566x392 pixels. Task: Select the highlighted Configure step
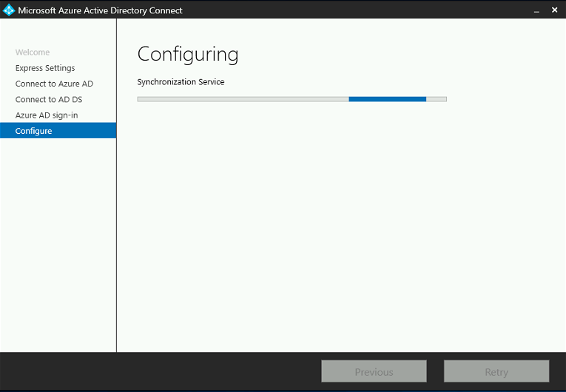58,131
